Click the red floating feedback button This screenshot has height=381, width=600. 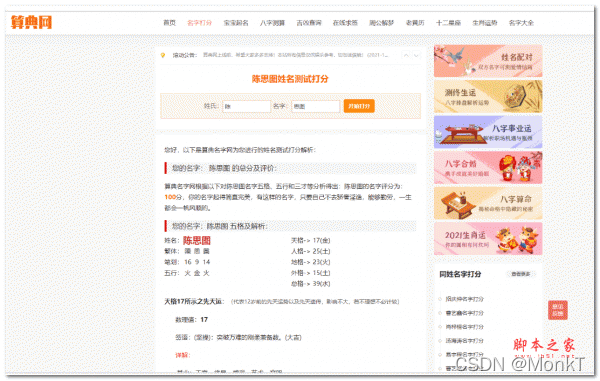point(558,310)
